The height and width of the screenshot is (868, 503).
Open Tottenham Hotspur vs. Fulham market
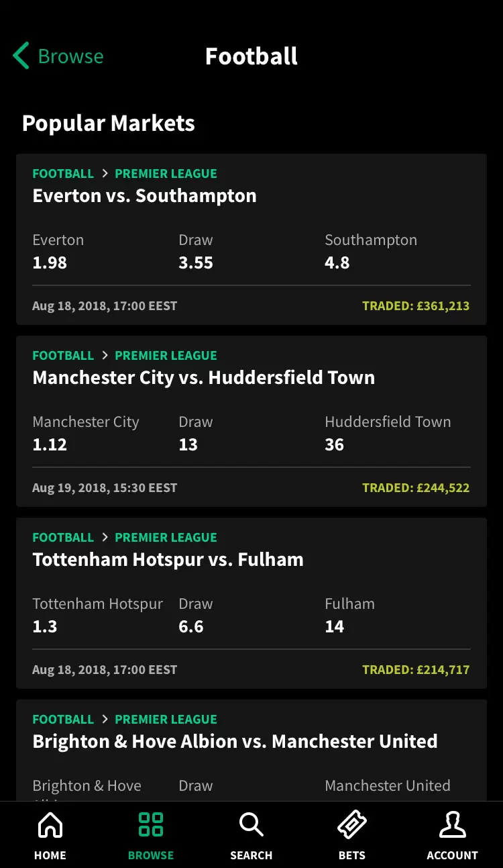(x=168, y=560)
